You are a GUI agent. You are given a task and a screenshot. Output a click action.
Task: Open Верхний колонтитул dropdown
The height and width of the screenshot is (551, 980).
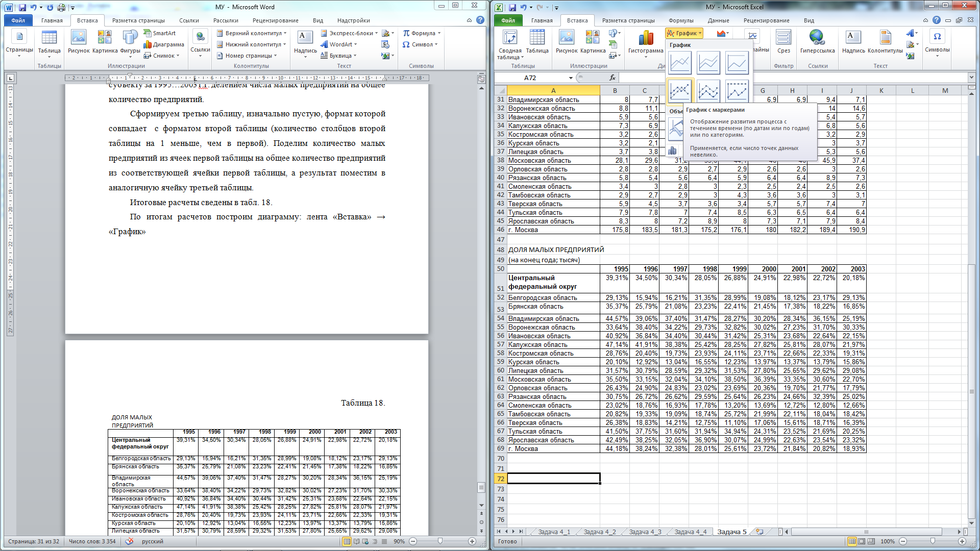[252, 33]
